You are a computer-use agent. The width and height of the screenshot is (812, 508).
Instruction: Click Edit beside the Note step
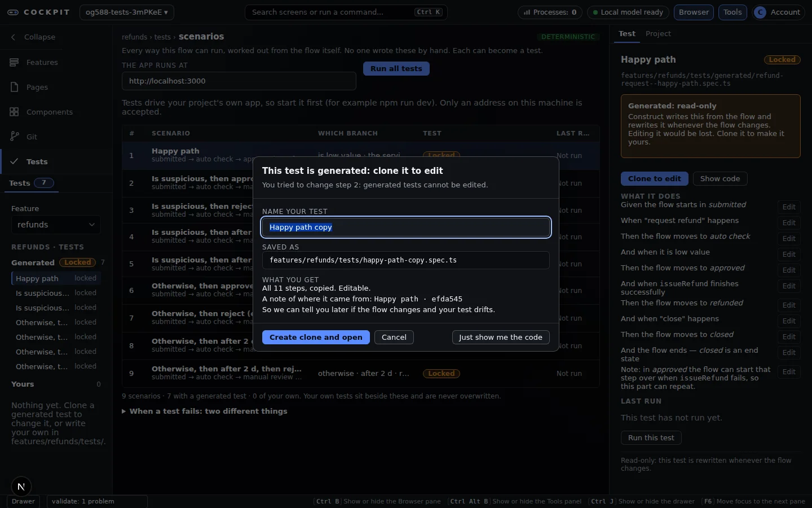tap(789, 372)
